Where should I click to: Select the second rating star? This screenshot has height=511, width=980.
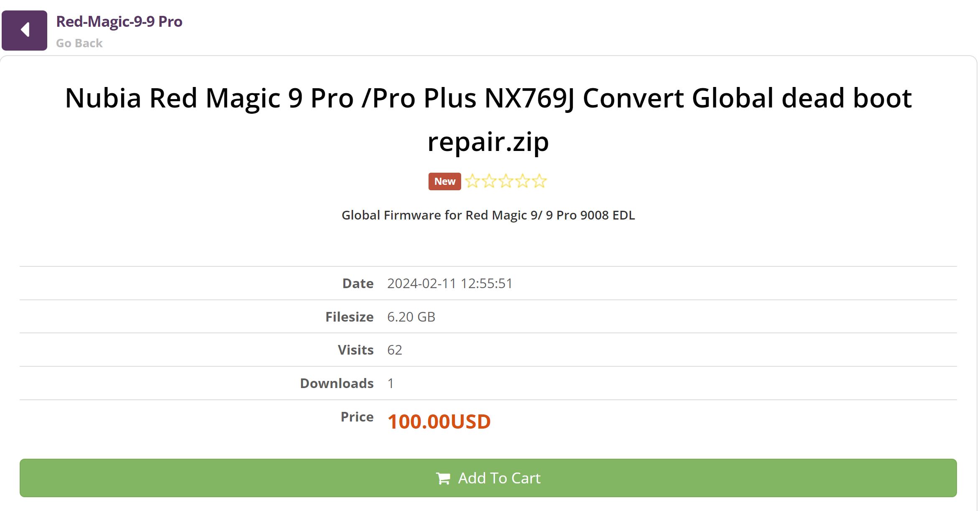tap(489, 181)
